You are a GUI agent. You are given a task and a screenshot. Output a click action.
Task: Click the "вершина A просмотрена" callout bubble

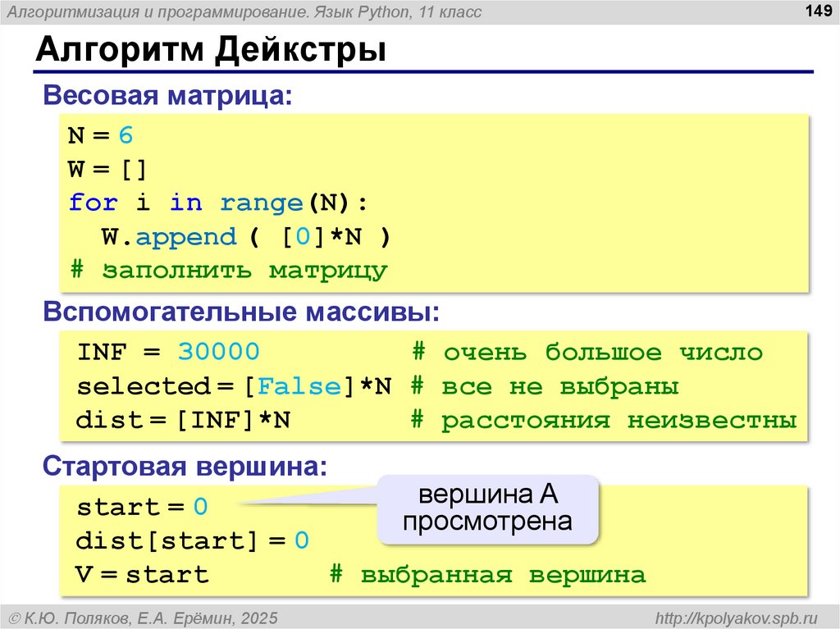pos(488,508)
